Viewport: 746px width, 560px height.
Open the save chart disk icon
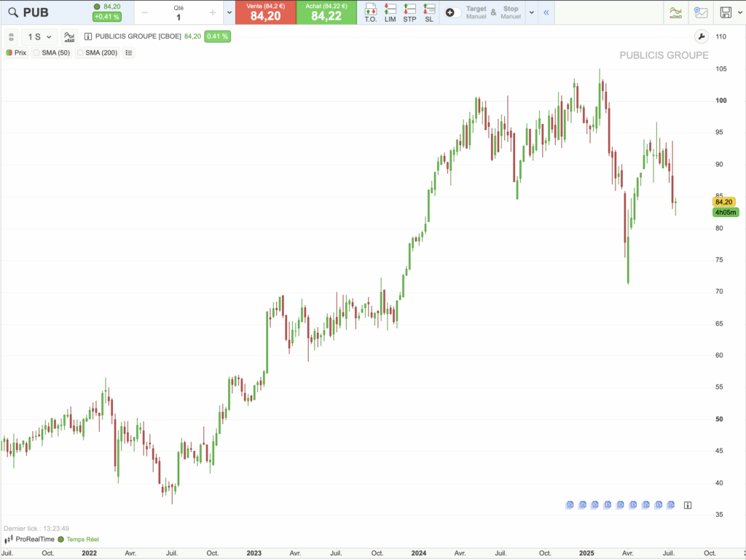coord(726,12)
